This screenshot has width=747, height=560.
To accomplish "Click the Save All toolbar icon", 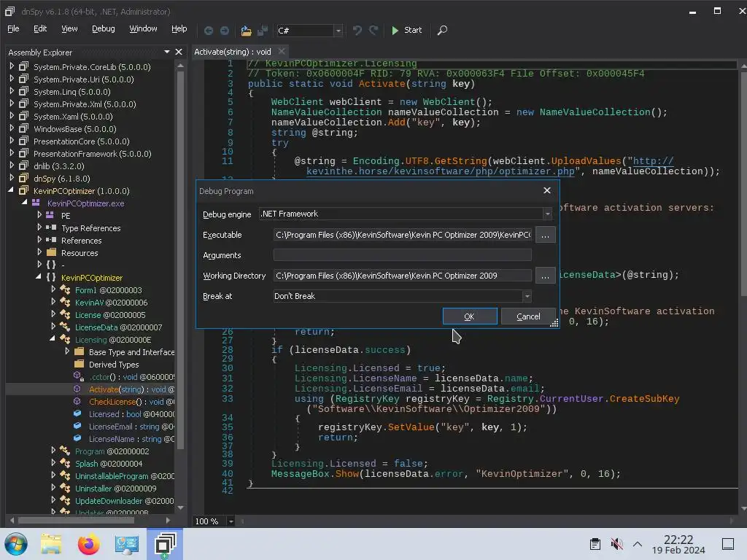I will [x=263, y=31].
